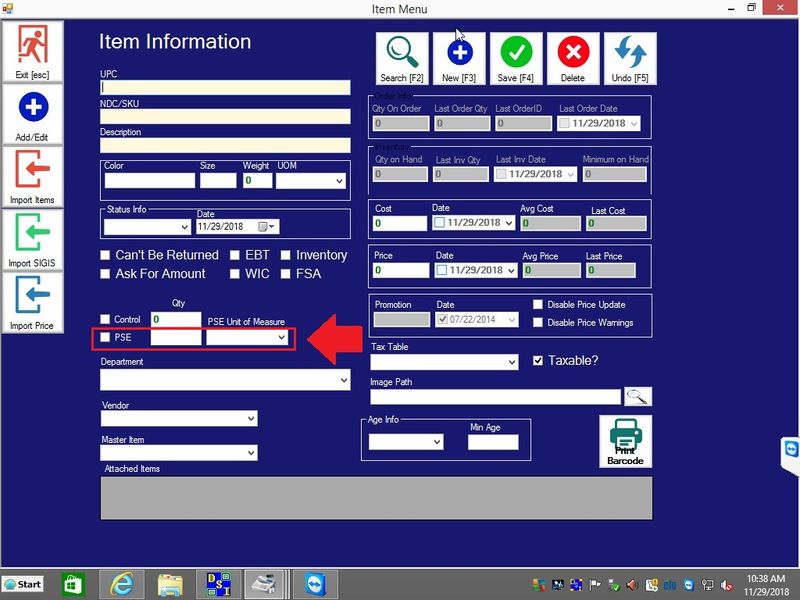Screen dimensions: 800x600
Task: Click the New [F3] plus icon
Action: (x=459, y=53)
